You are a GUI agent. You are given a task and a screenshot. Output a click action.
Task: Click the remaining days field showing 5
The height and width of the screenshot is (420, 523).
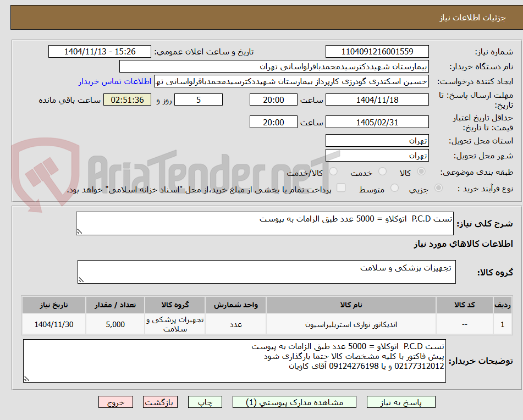click(x=199, y=100)
